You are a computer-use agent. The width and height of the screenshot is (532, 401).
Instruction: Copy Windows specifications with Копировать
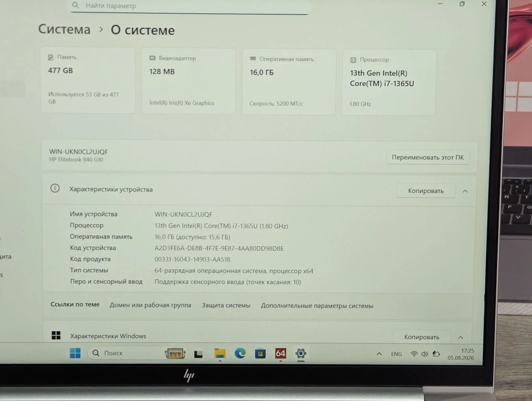[421, 337]
